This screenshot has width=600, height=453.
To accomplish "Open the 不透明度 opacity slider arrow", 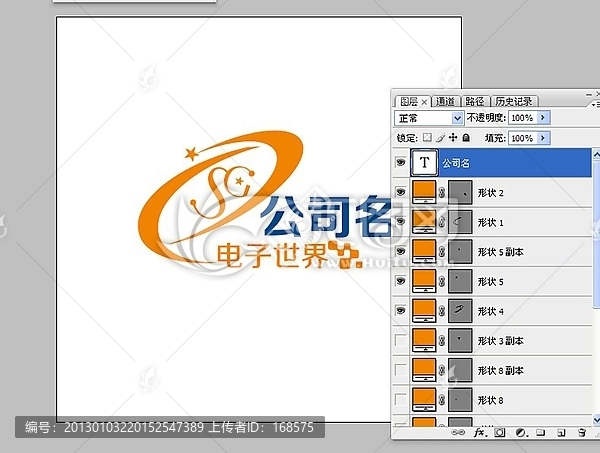I will 543,117.
